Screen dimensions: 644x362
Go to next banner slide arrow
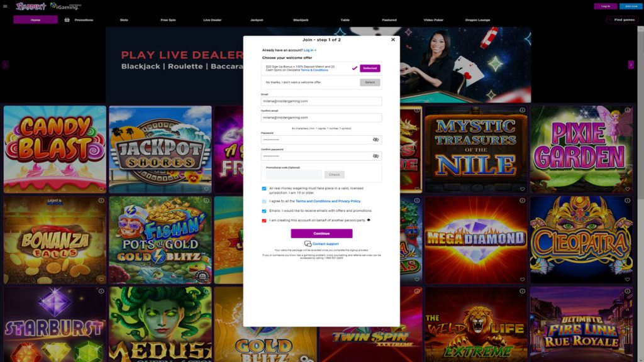pos(631,65)
